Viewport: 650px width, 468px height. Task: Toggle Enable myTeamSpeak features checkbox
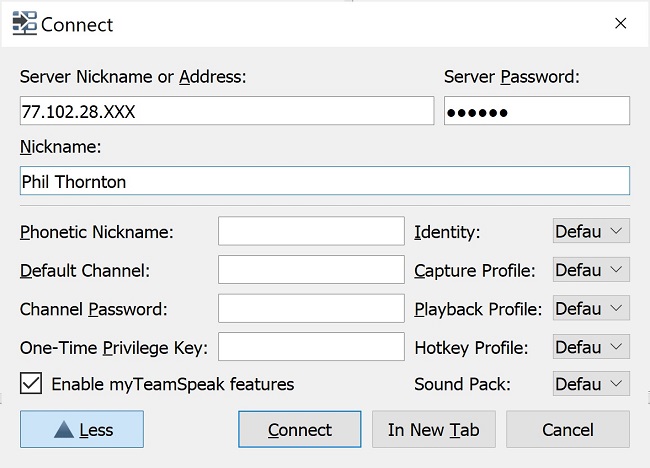31,384
